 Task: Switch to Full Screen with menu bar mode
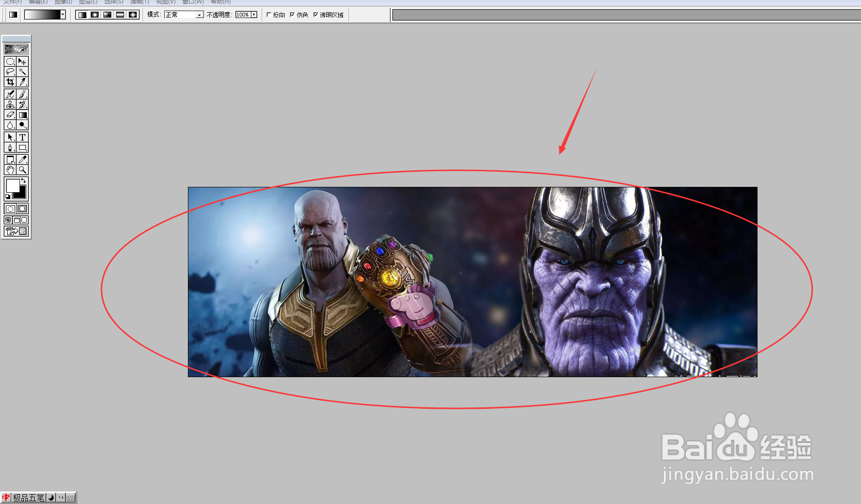(x=16, y=220)
